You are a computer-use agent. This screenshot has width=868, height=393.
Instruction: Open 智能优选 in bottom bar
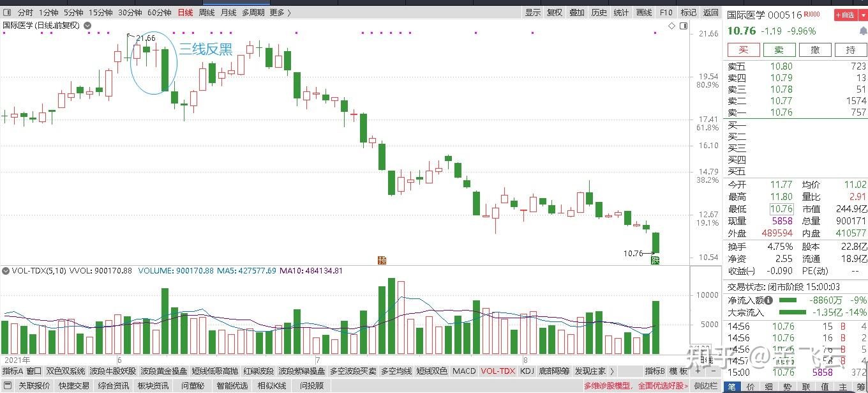click(x=232, y=386)
